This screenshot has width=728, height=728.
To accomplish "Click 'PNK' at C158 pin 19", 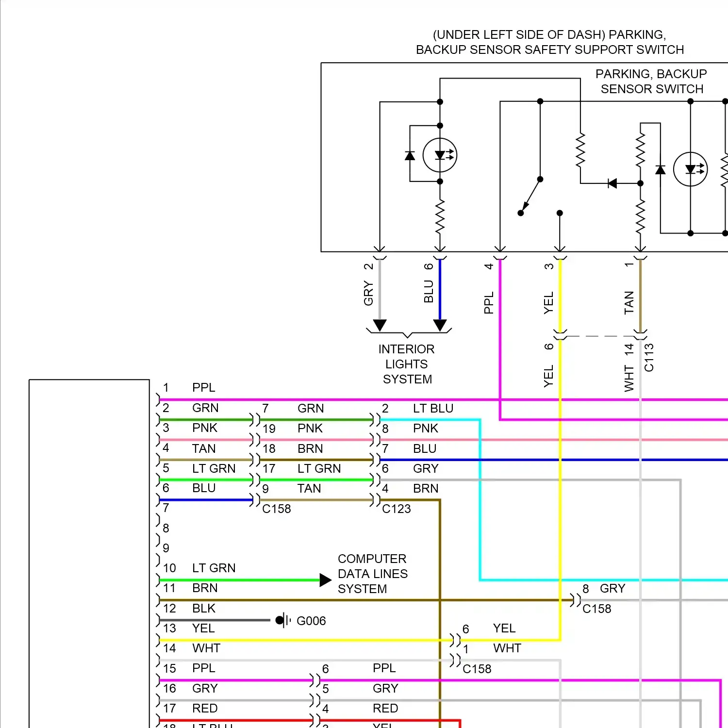I will [310, 429].
